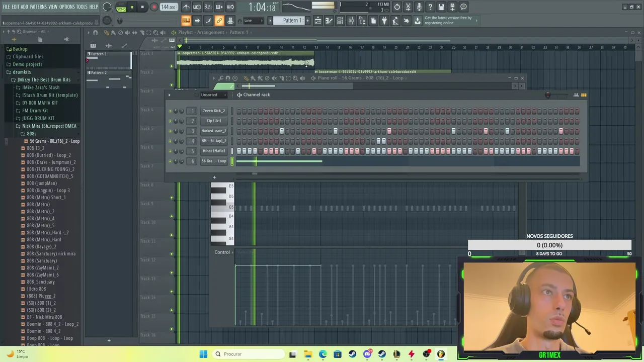The width and height of the screenshot is (644, 362).
Task: Open the FILE menu
Action: tap(6, 7)
